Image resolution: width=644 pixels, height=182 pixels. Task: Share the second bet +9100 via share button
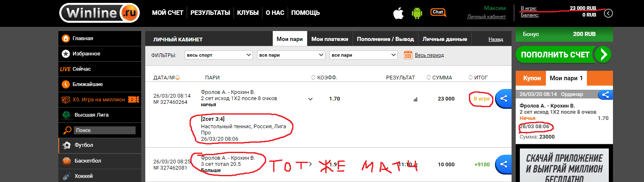503,164
